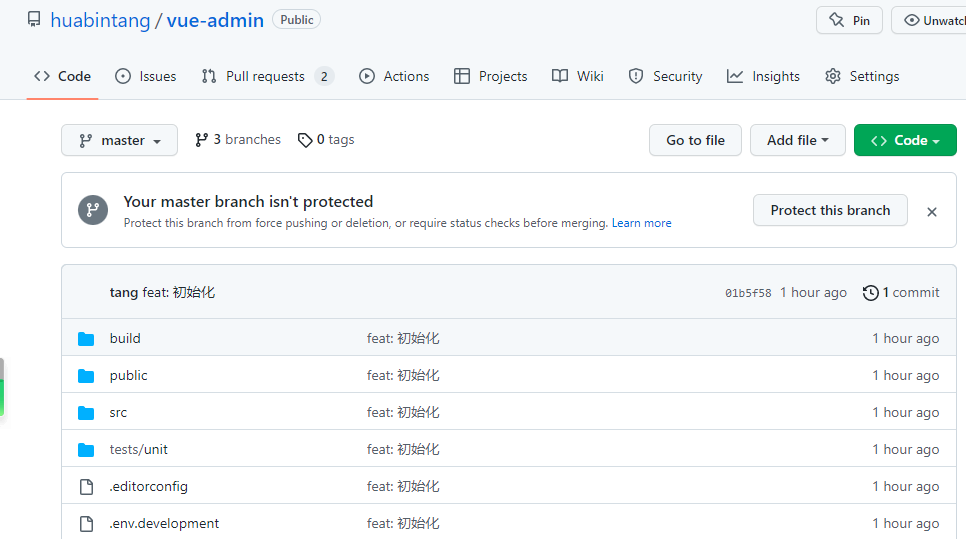Open the Learn more link
Viewport: 966px width, 539px height.
641,223
